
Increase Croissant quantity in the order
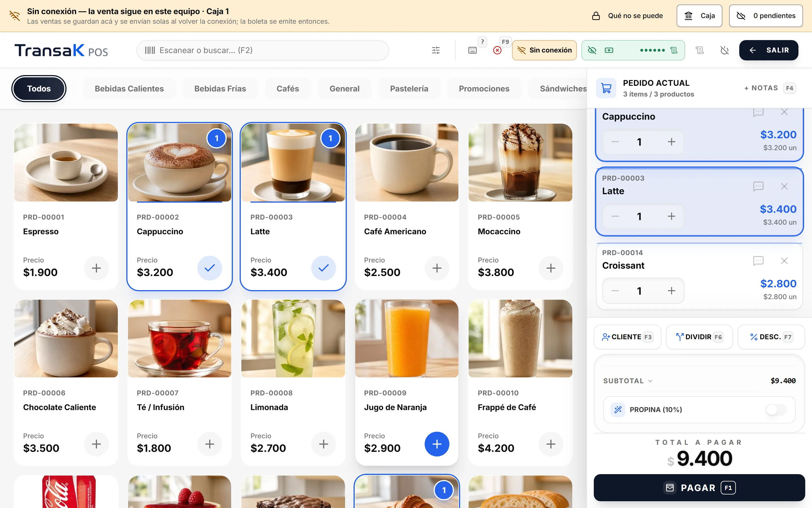pyautogui.click(x=671, y=291)
